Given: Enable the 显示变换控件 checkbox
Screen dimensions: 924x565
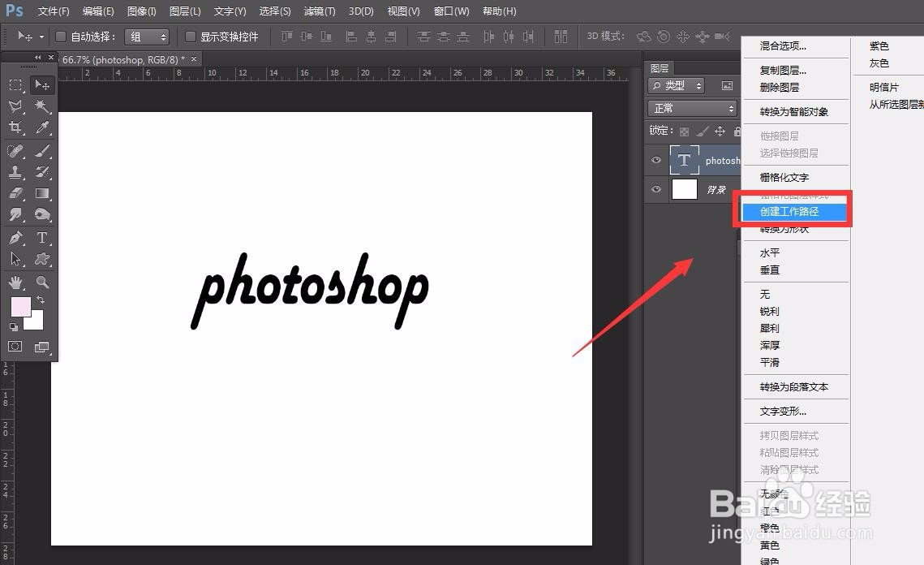Looking at the screenshot, I should click(x=191, y=37).
